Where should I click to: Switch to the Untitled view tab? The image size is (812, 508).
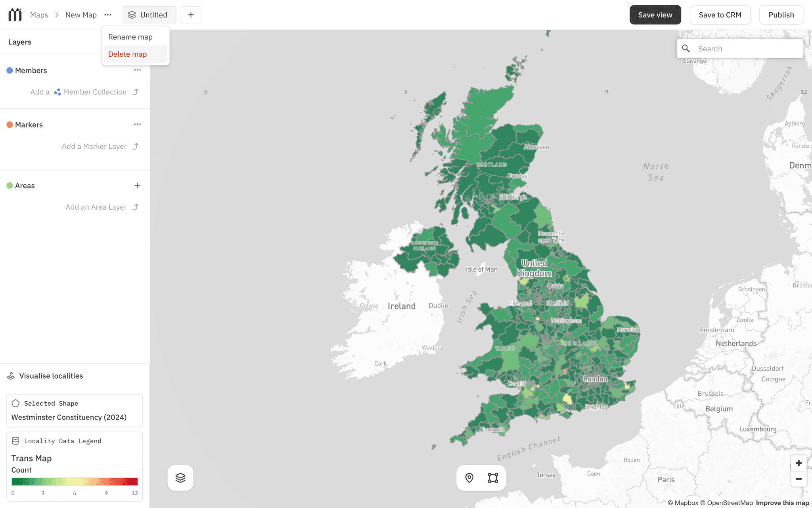[149, 15]
